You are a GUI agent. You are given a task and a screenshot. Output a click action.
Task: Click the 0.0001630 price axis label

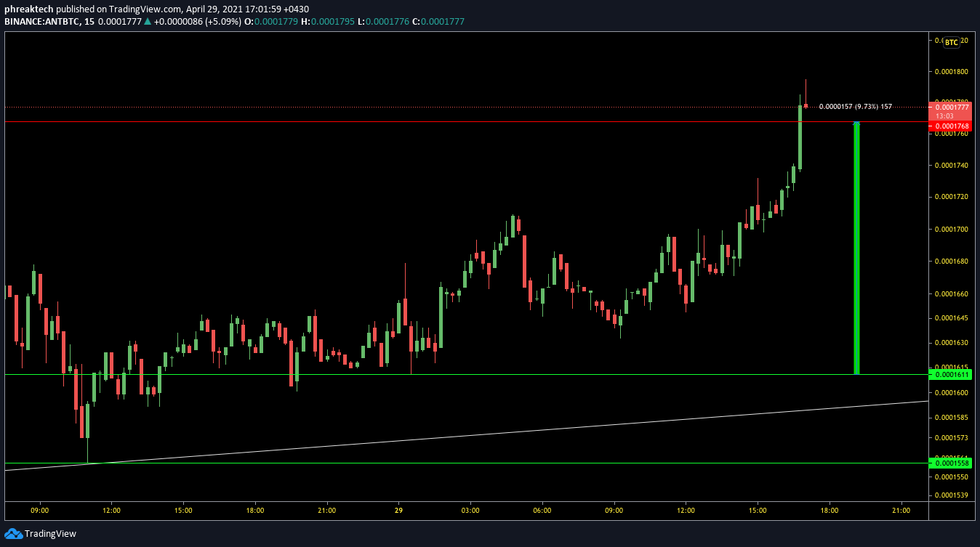click(x=951, y=342)
